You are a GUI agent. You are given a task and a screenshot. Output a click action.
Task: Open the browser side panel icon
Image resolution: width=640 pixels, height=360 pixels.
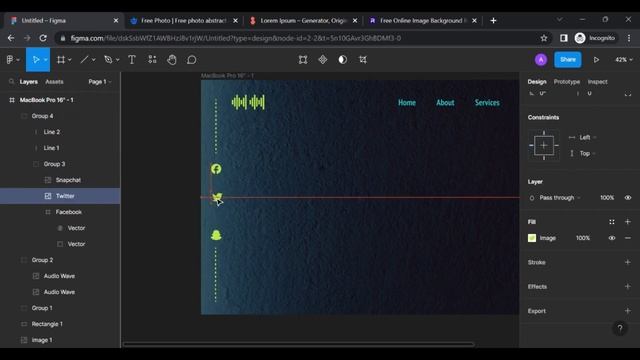pyautogui.click(x=564, y=38)
